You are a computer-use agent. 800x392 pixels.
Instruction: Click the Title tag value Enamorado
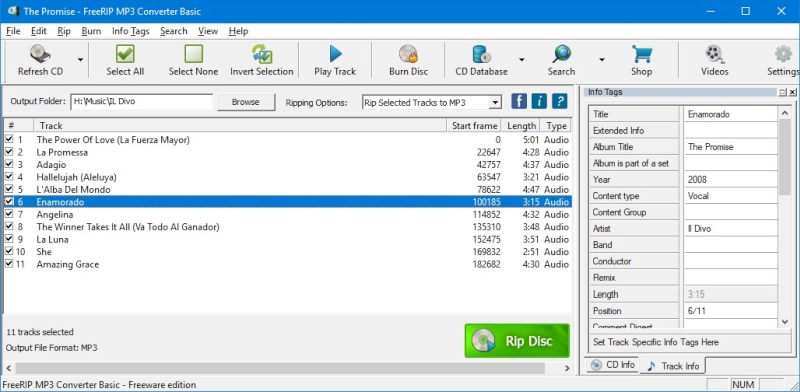click(731, 114)
